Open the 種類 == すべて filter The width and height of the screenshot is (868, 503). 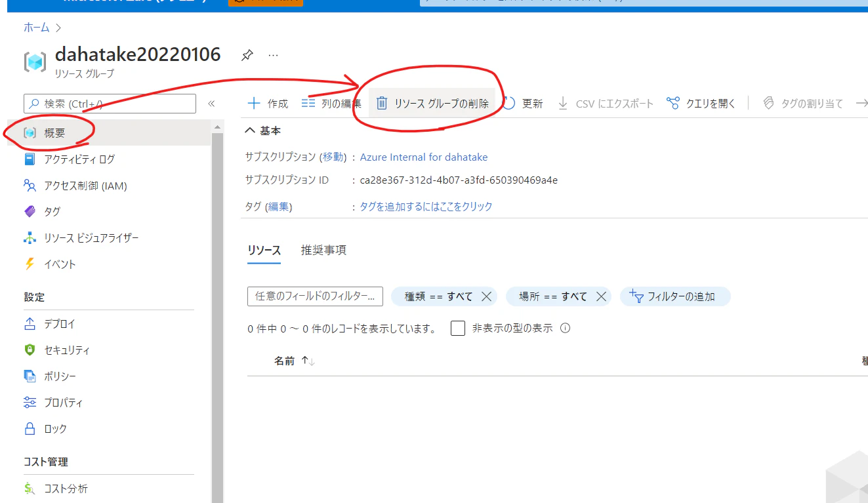point(438,296)
